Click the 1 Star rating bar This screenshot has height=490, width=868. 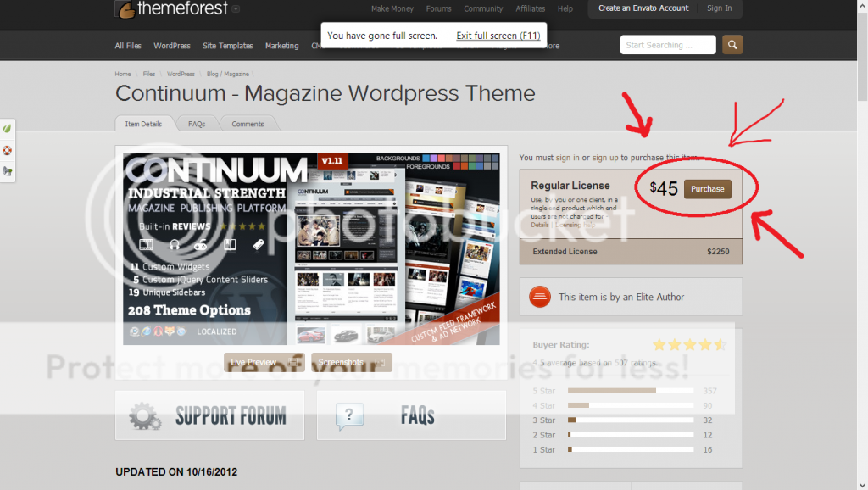(631, 449)
